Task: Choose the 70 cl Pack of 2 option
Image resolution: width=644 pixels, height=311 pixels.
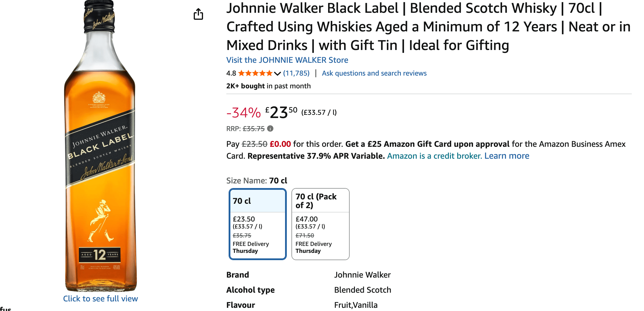Action: 320,224
